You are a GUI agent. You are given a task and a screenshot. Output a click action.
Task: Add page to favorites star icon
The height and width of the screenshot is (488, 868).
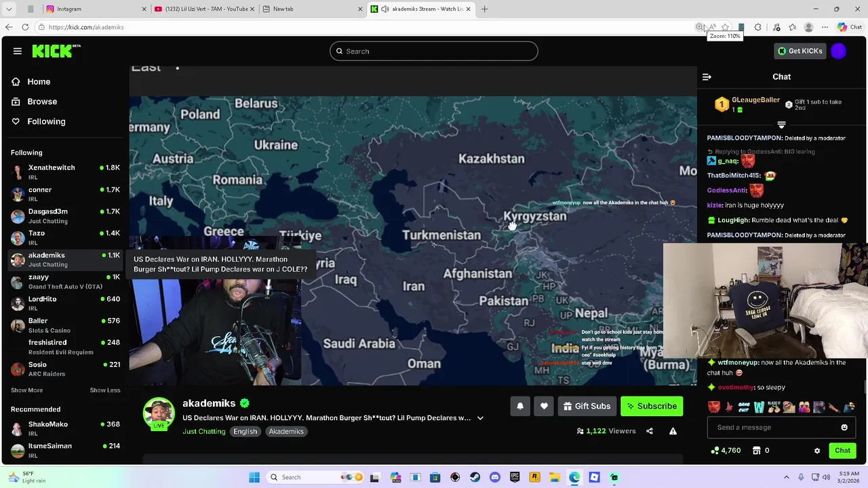point(726,27)
